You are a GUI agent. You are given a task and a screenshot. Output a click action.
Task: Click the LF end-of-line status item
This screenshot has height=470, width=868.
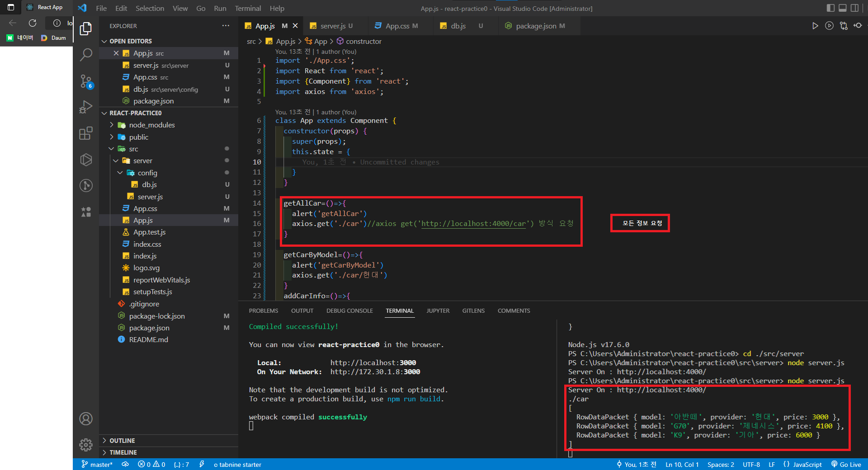pos(772,465)
